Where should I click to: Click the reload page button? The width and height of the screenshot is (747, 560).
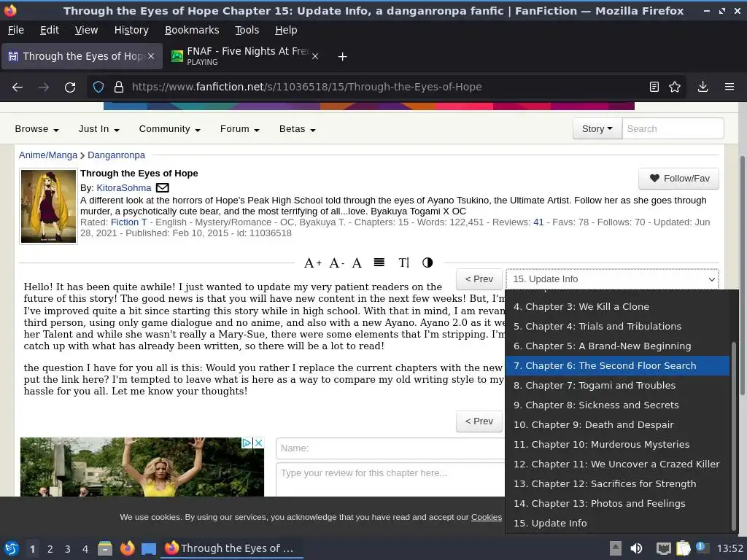70,87
